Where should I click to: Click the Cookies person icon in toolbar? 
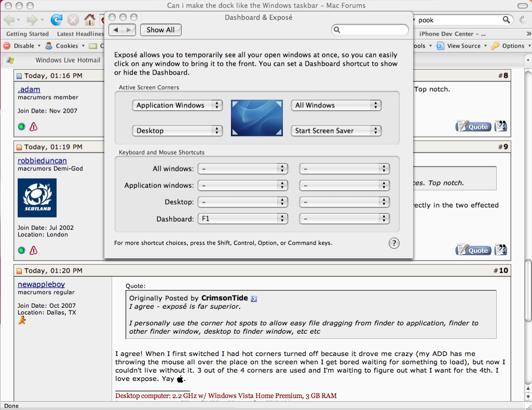click(x=49, y=46)
